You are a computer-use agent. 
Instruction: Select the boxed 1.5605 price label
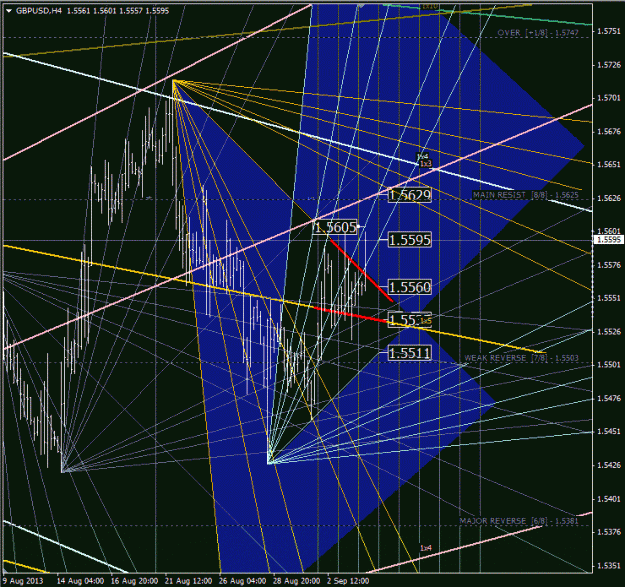[x=335, y=228]
